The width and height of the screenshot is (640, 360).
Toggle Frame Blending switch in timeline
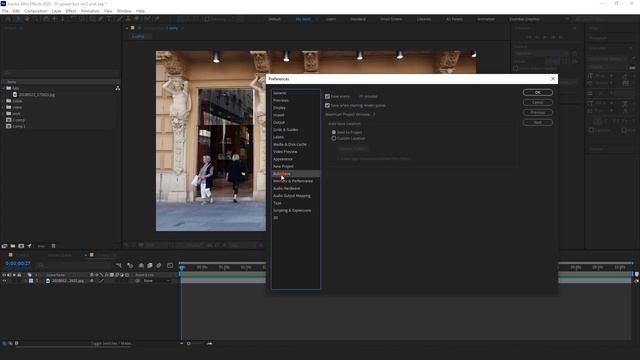[150, 266]
